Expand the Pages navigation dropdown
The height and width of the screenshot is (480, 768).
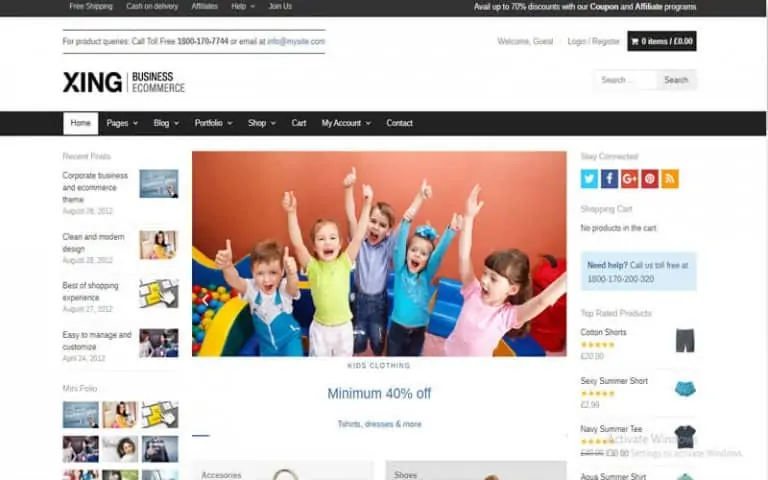point(122,123)
